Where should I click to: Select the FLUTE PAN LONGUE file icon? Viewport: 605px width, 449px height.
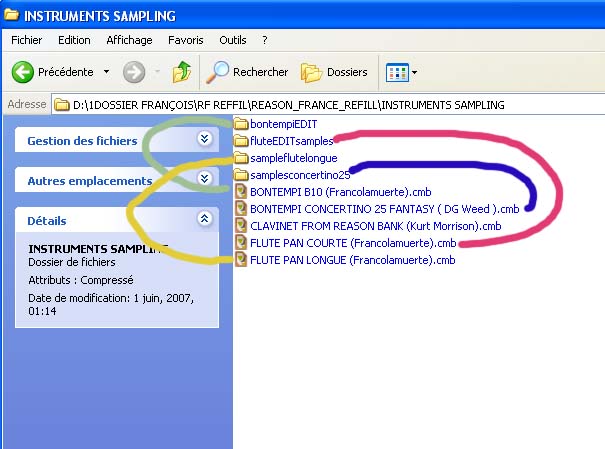pyautogui.click(x=241, y=260)
